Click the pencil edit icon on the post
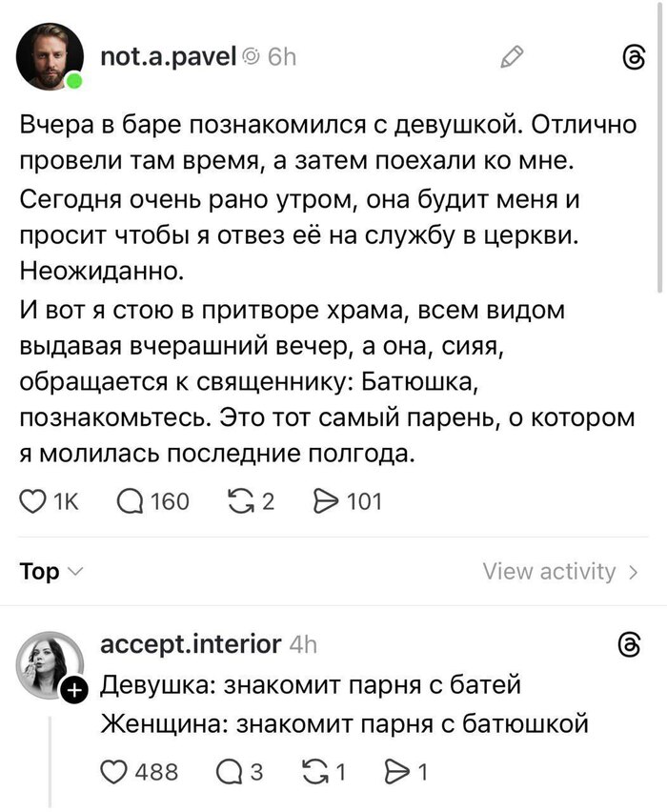This screenshot has height=812, width=667. [x=513, y=56]
